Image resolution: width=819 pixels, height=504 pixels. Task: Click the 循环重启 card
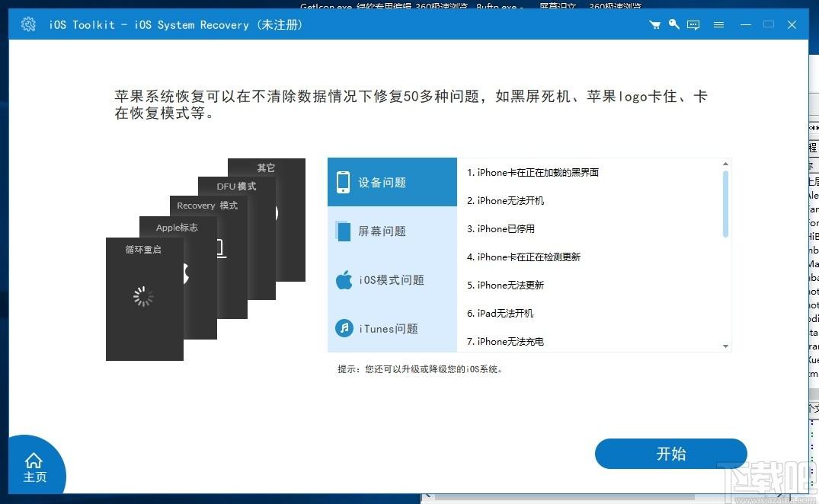pos(145,299)
